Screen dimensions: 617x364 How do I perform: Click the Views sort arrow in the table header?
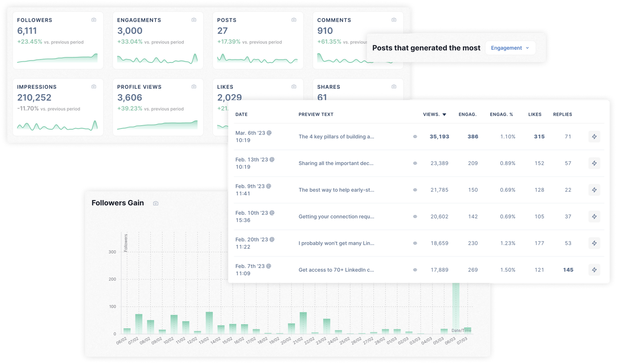click(x=444, y=114)
